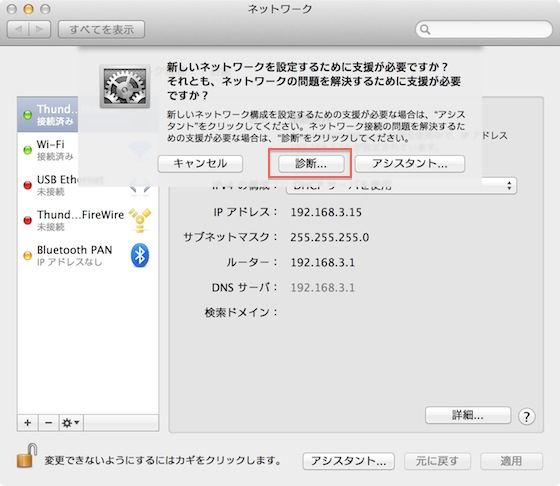Image resolution: width=560 pixels, height=486 pixels.
Task: Go forward with the right arrow button
Action: [40, 29]
